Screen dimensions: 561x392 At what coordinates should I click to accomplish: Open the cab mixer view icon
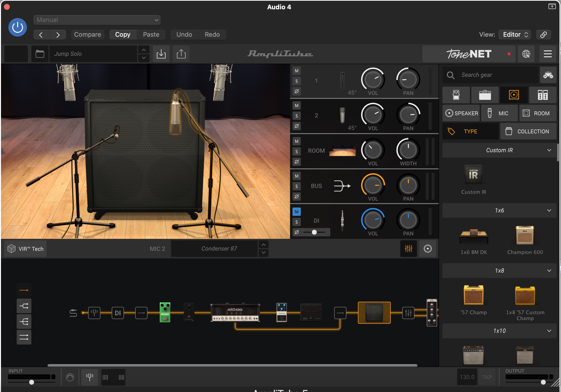click(408, 249)
